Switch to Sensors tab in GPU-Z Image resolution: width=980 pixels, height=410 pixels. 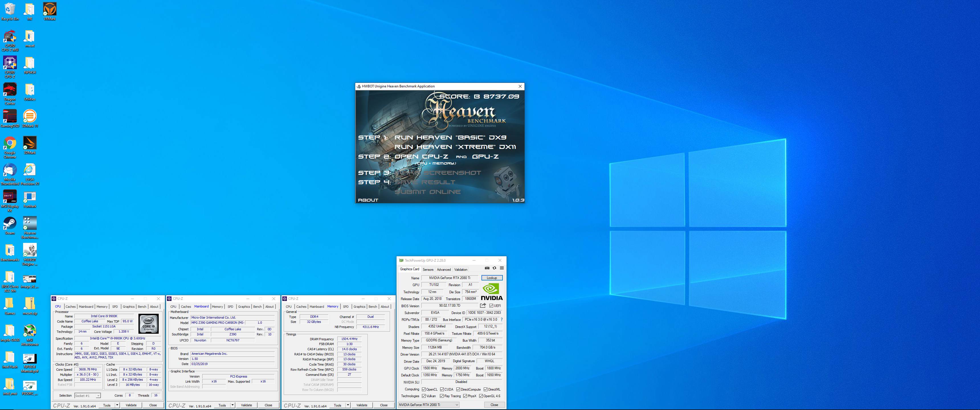point(428,269)
